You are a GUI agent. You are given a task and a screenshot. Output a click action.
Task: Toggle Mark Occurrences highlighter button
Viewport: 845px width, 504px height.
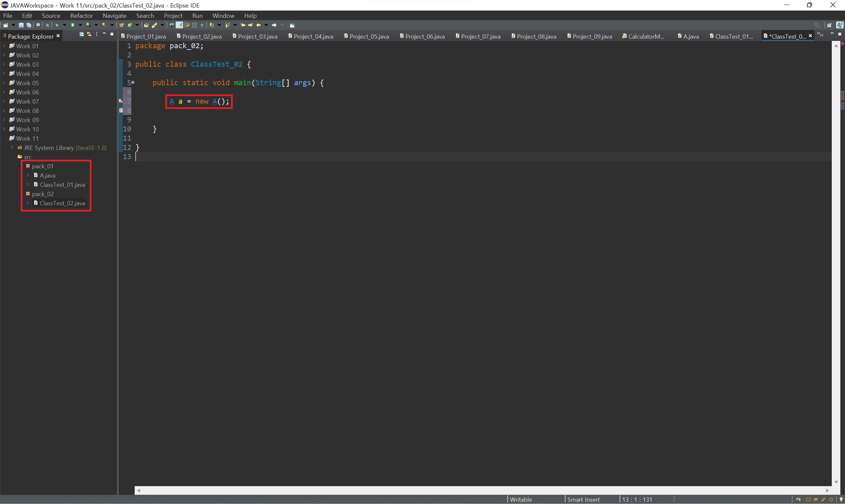[x=179, y=25]
